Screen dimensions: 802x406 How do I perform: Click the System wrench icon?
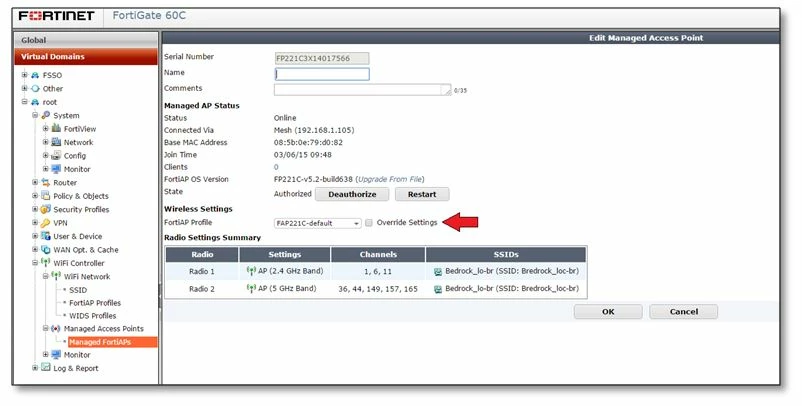[46, 116]
